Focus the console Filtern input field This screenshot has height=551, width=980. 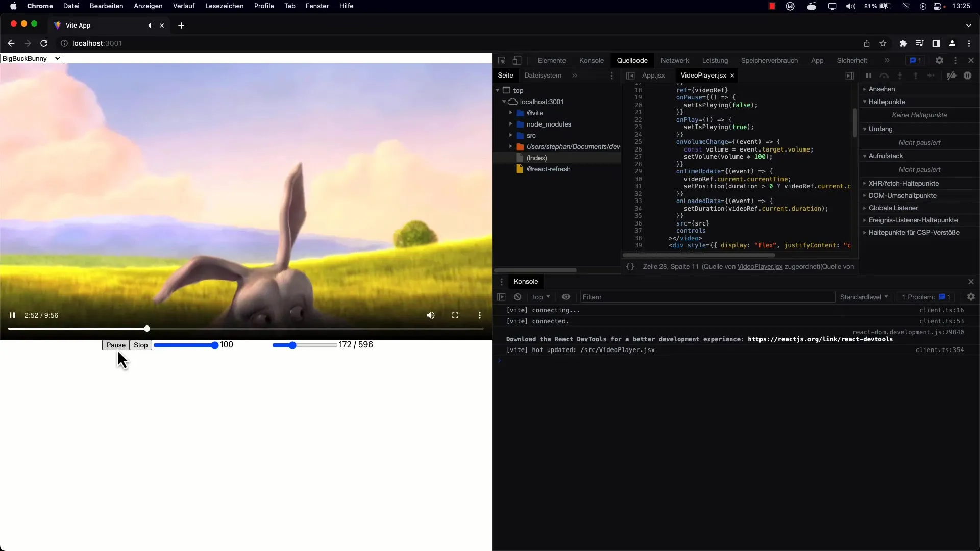coord(707,297)
